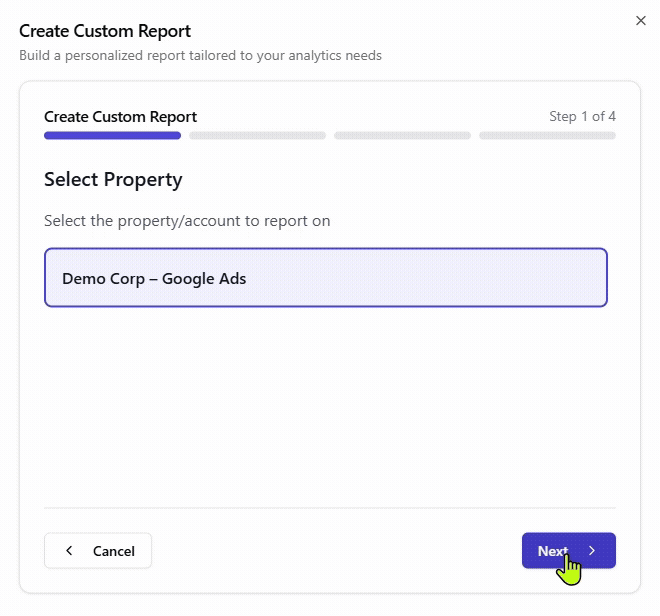Image resolution: width=660 pixels, height=616 pixels.
Task: Click the 'Step 1 of 4' text
Action: (x=583, y=116)
